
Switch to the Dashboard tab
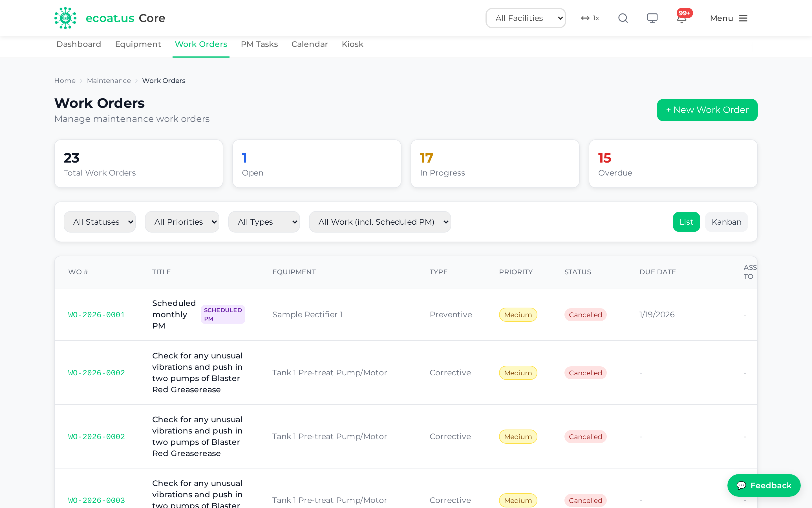point(79,44)
